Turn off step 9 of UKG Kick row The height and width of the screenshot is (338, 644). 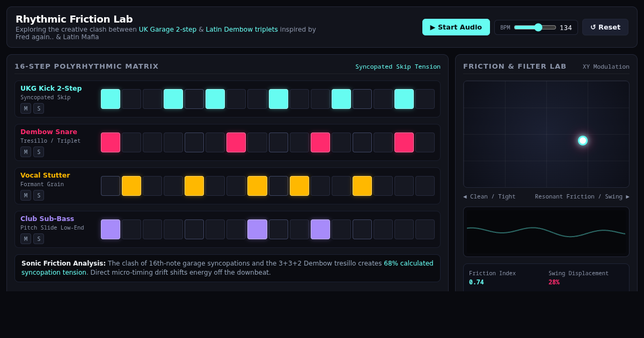279,99
